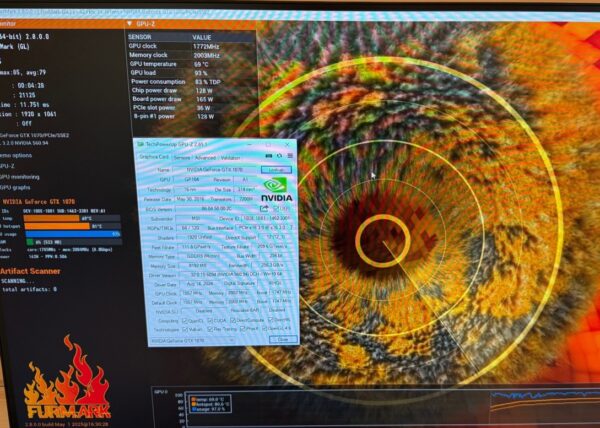The image size is (600, 428).
Task: Toggle the DirectML checkbox
Action: (x=271, y=319)
